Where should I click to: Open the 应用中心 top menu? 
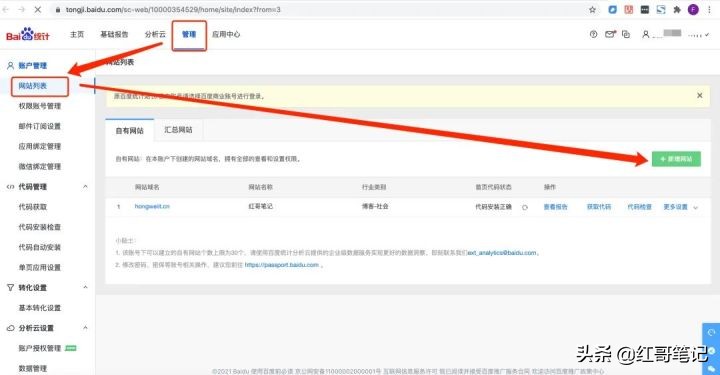coord(226,34)
